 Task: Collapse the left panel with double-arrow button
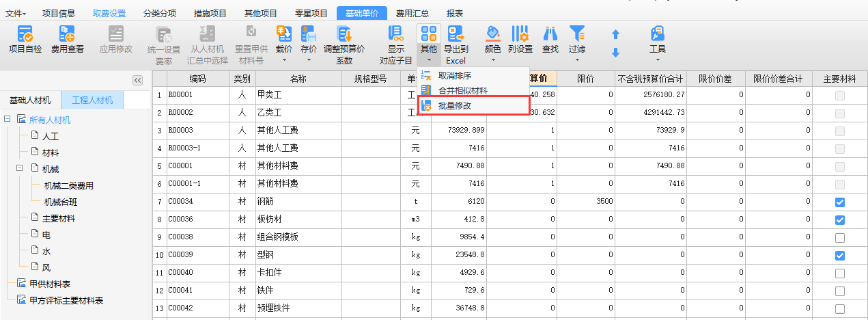coord(137,80)
